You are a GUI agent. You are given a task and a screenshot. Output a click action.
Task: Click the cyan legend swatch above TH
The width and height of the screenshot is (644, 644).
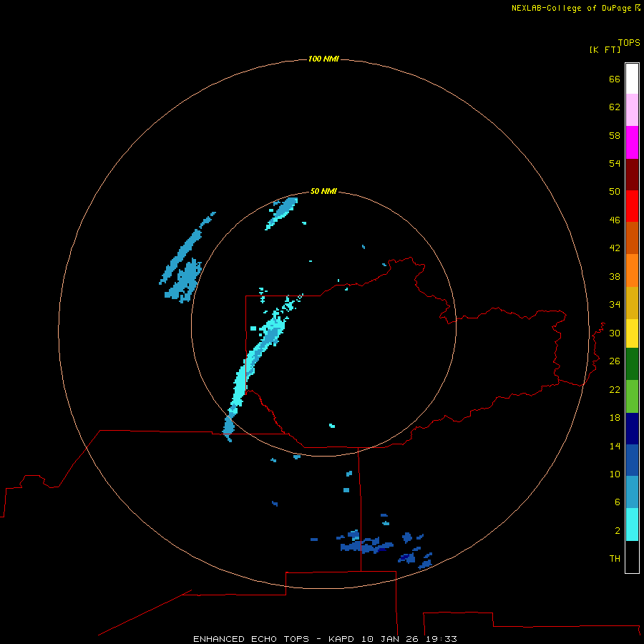tap(632, 525)
